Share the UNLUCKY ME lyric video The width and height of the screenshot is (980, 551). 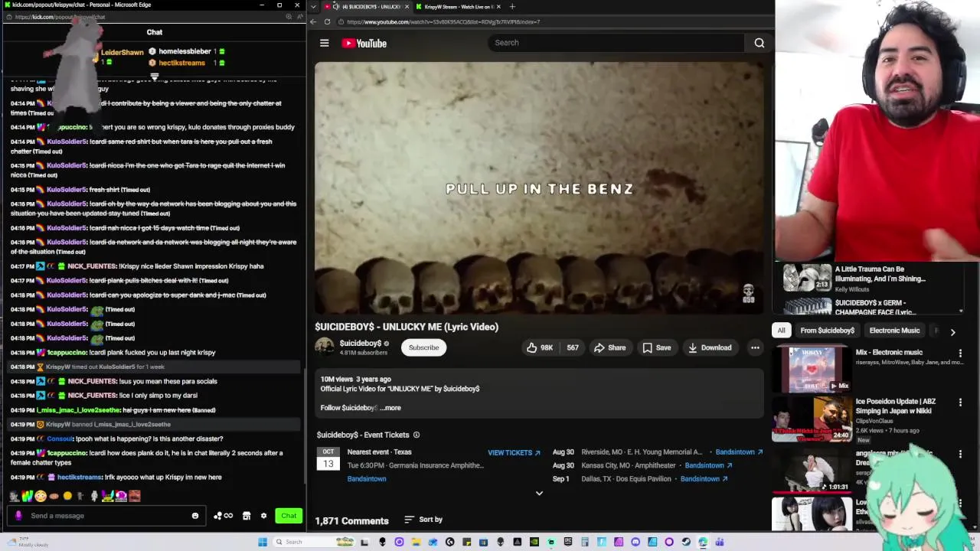[x=610, y=347]
